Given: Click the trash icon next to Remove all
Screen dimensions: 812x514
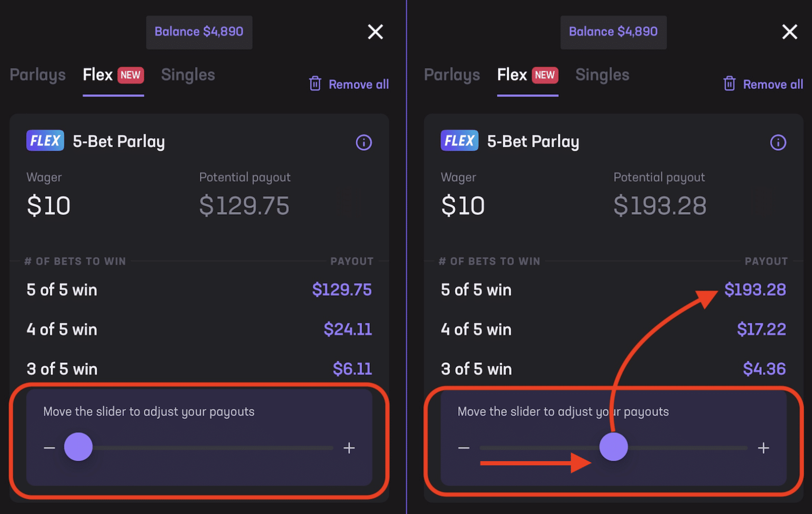Looking at the screenshot, I should 315,84.
